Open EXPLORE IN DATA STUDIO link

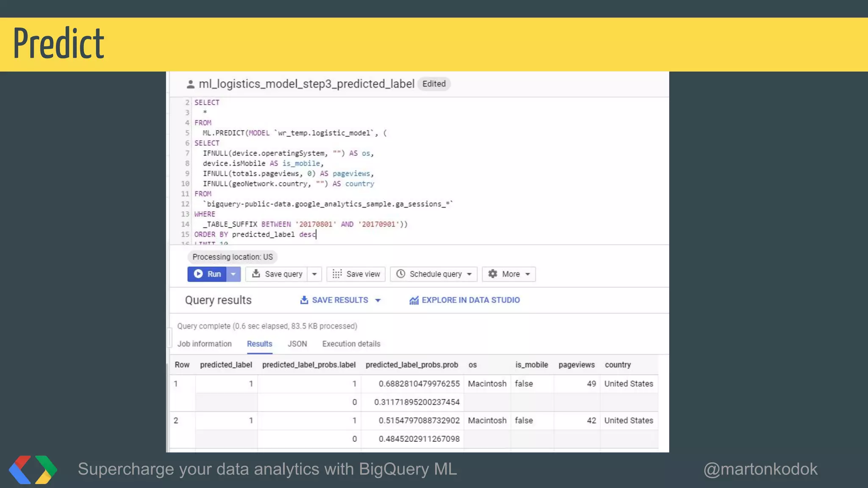[x=470, y=300]
